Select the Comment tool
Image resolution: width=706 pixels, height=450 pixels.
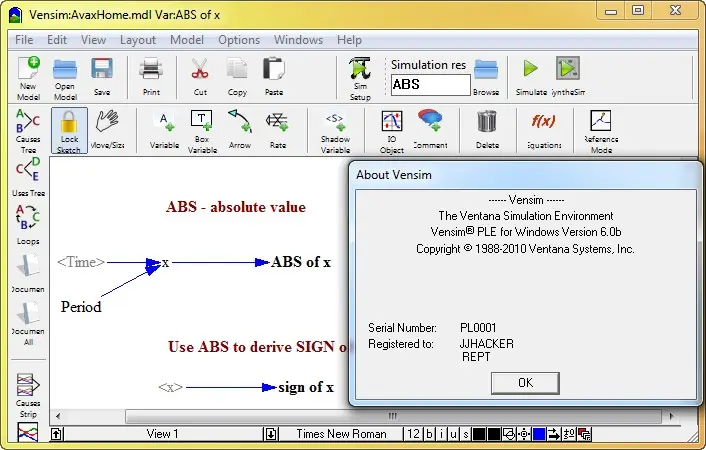(430, 129)
